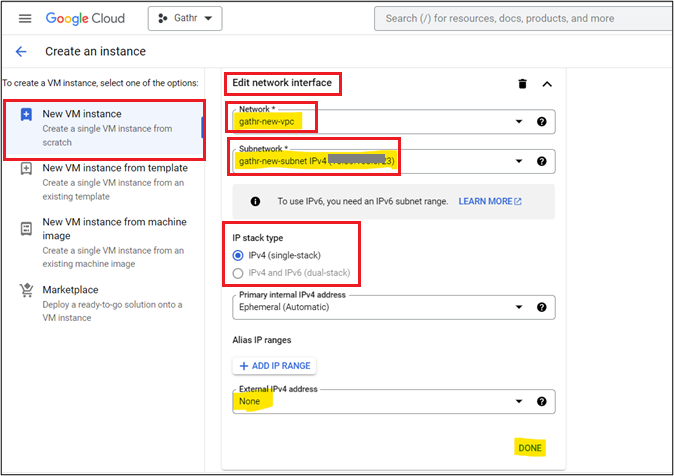Select New VM instance from template
The height and width of the screenshot is (476, 674).
coord(104,181)
